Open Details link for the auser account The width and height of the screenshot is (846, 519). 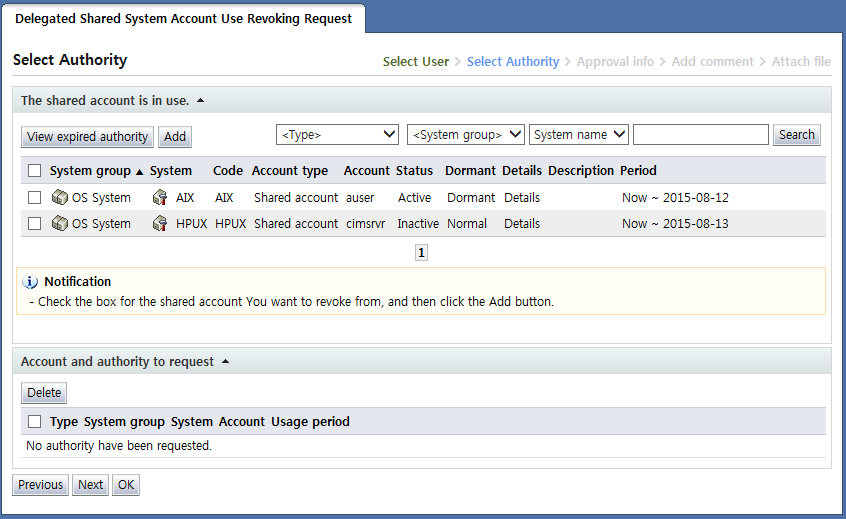pos(522,198)
